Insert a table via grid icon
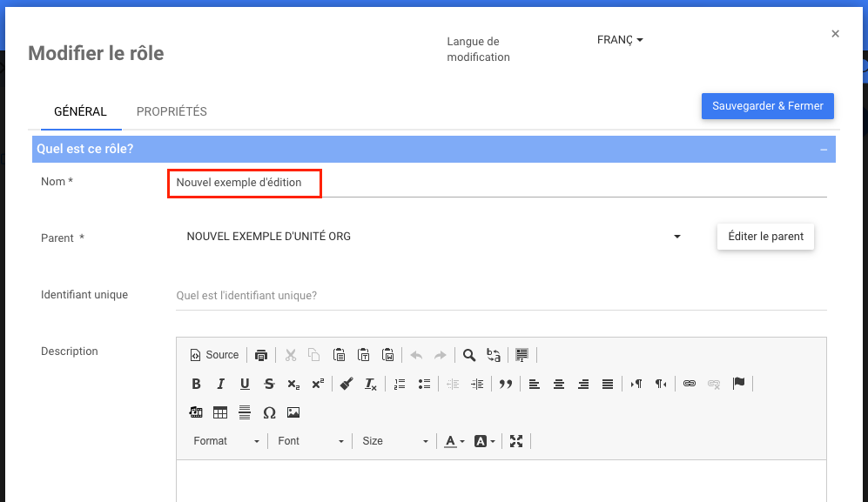The height and width of the screenshot is (502, 868). click(220, 412)
